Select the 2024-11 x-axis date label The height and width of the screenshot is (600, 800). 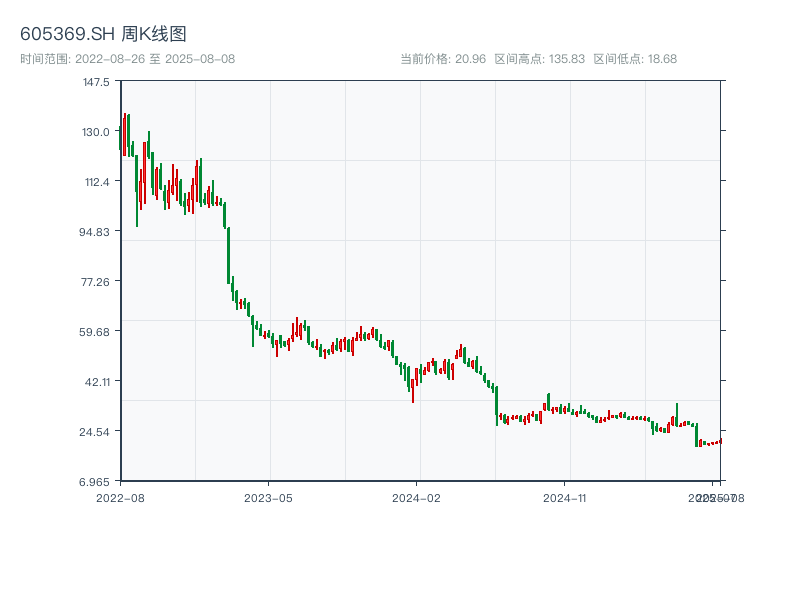tap(566, 497)
